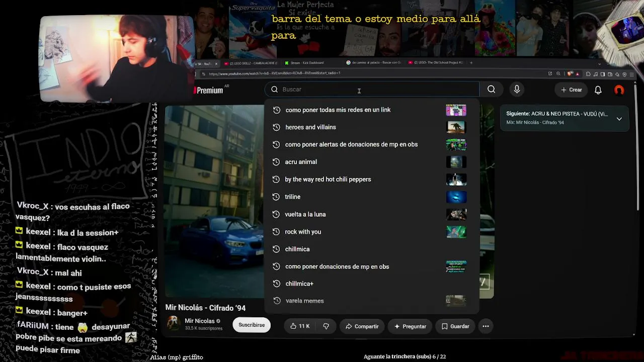Open thumbnail for 'heroes and villains' suggestion

click(456, 127)
